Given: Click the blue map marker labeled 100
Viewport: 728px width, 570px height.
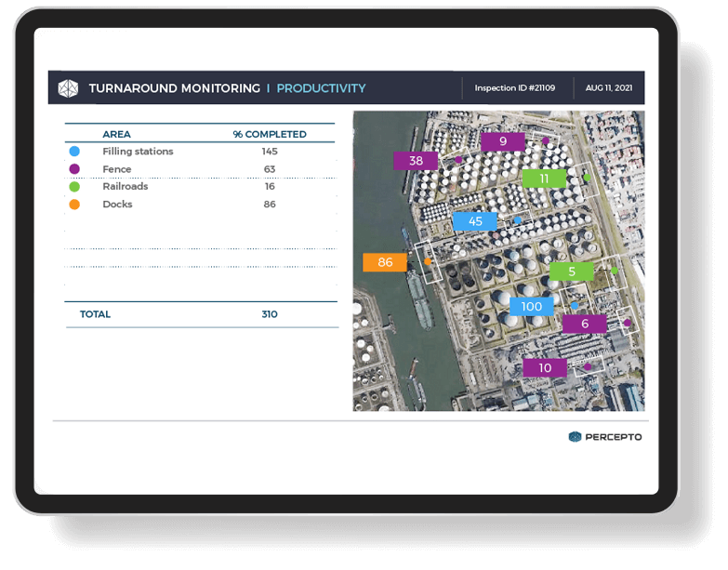Looking at the screenshot, I should (x=532, y=306).
